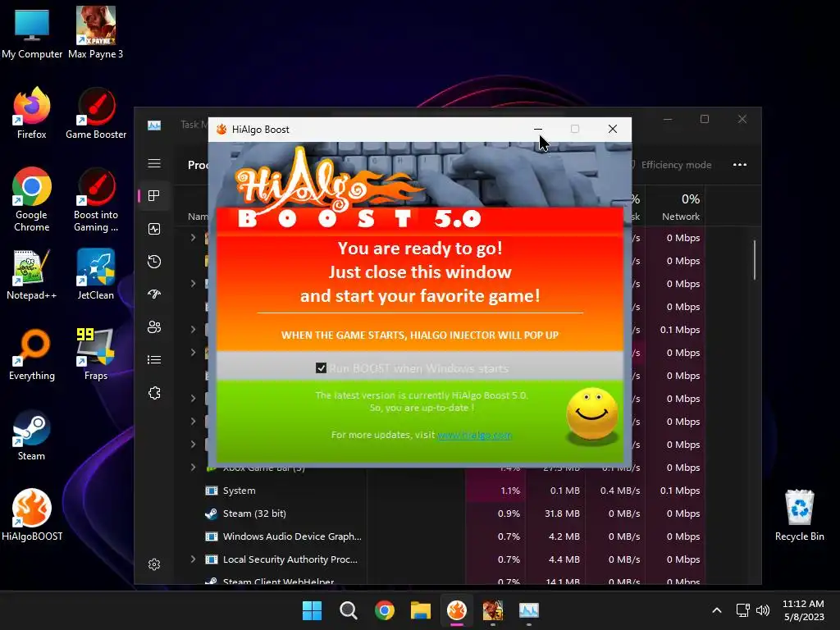
Task: Launch the JetClean desktop shortcut
Action: click(96, 274)
